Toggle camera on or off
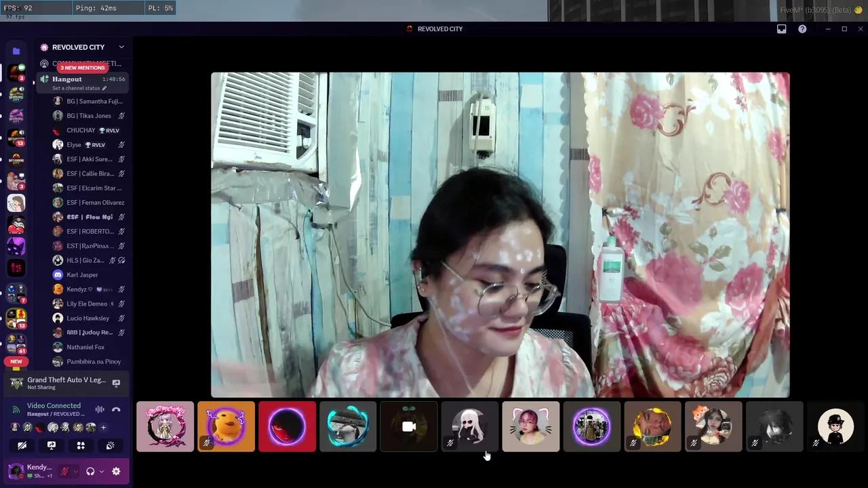Image resolution: width=868 pixels, height=488 pixels. click(22, 445)
